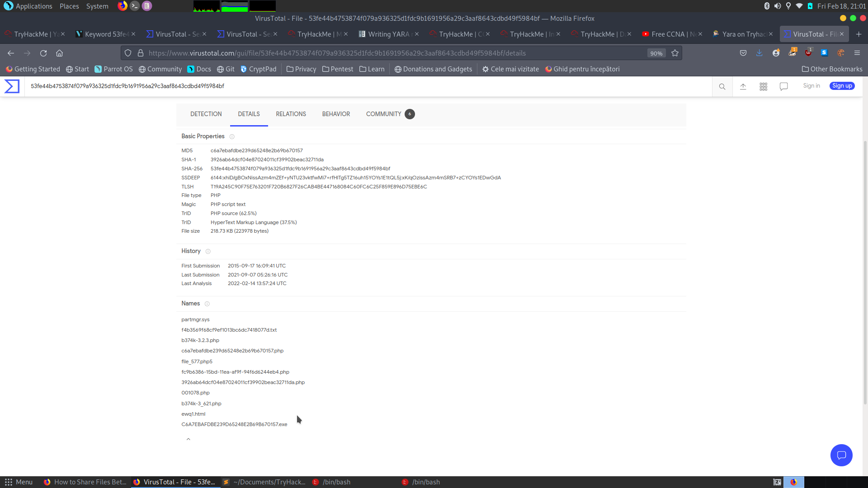Screen dimensions: 868x488
Task: Click the VirusTotal search magnifier icon
Action: point(722,86)
